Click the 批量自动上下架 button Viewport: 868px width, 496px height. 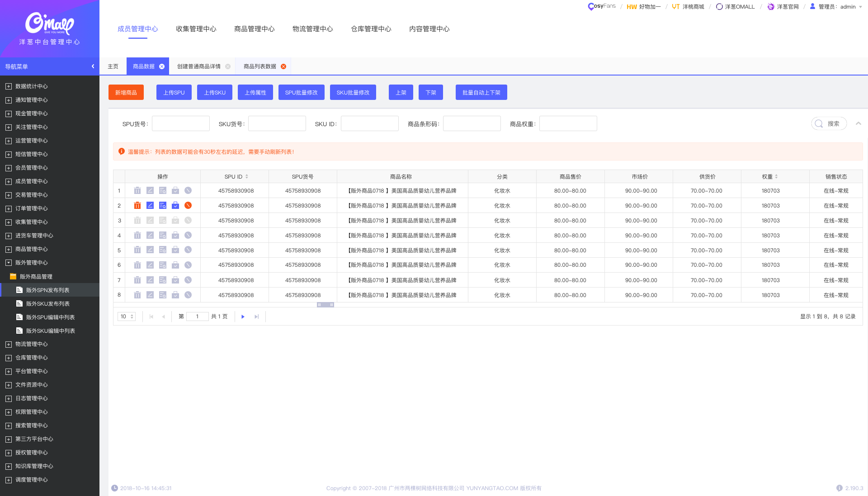click(481, 92)
